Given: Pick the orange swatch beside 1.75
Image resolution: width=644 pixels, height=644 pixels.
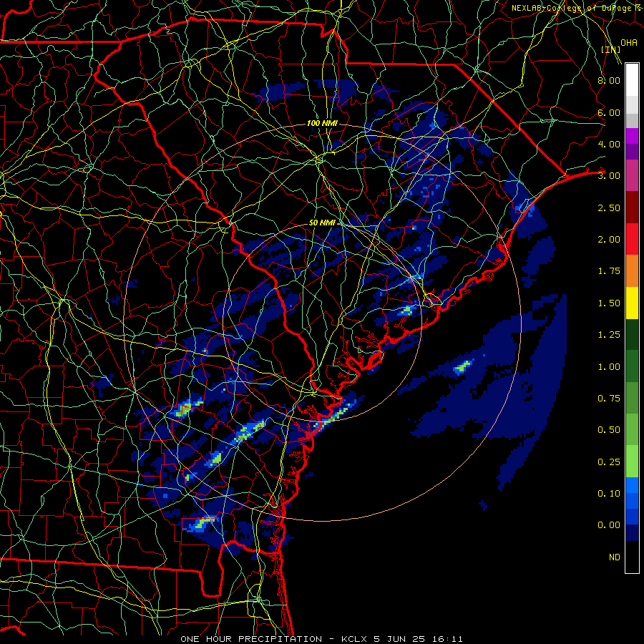Looking at the screenshot, I should click(x=632, y=271).
